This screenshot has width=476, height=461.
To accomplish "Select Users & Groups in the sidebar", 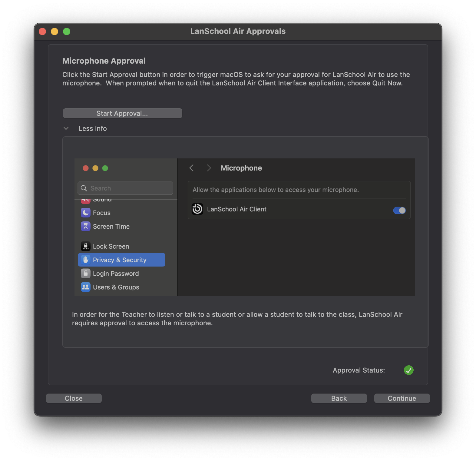I will [x=121, y=287].
